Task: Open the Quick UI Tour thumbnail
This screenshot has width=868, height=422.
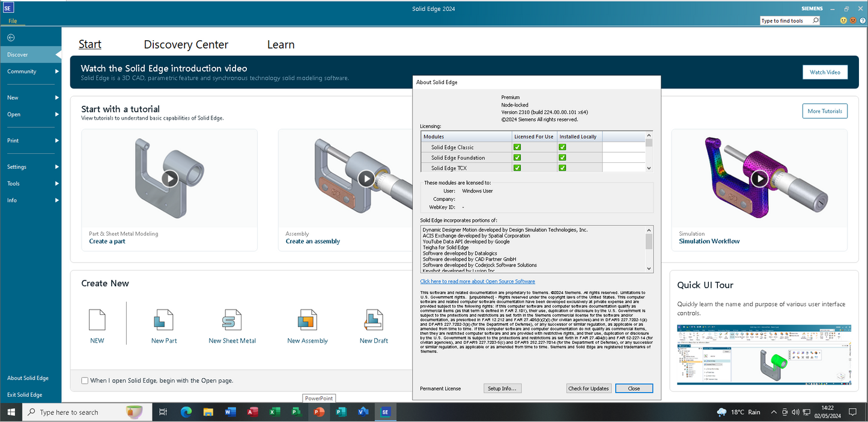Action: coord(764,355)
